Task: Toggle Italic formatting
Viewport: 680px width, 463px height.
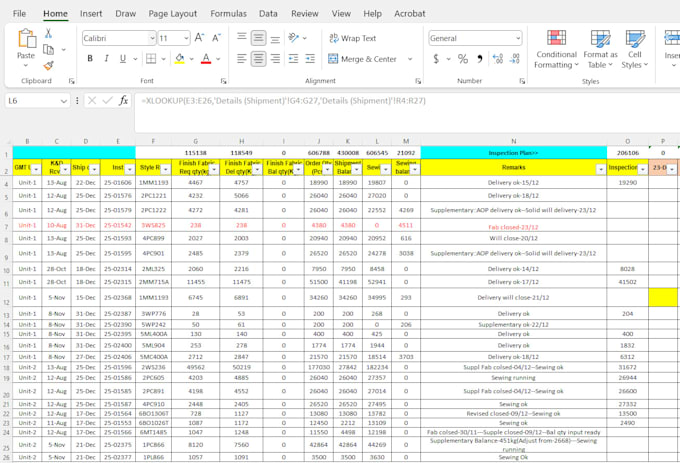Action: 106,59
